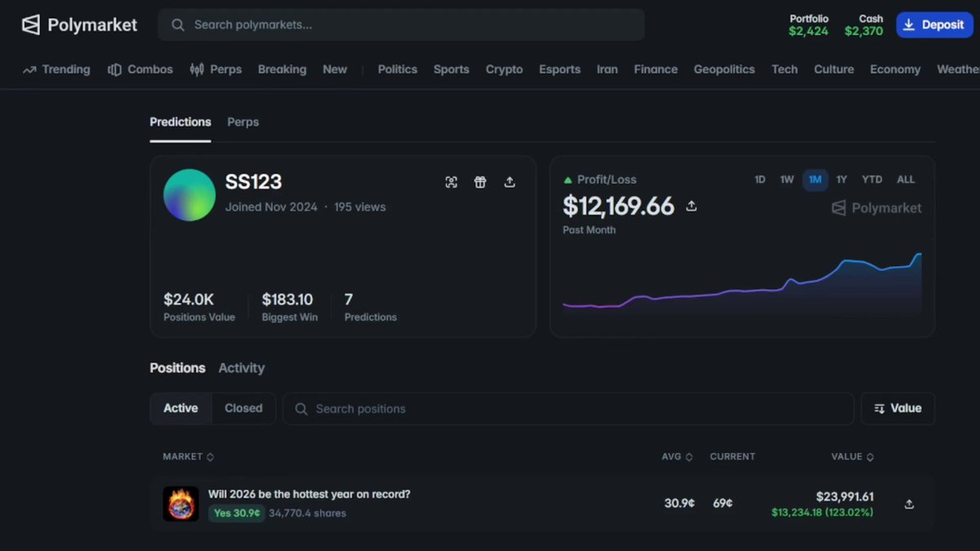
Task: Open the Culture category
Action: (834, 69)
